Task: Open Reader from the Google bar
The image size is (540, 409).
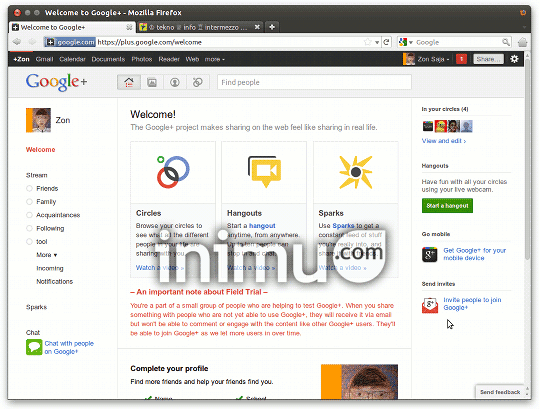Action: point(169,59)
